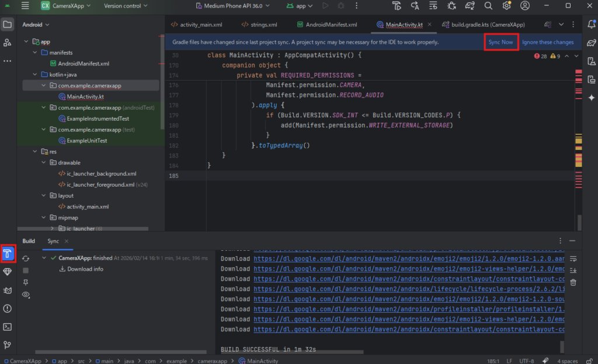Toggle pin tab in Build panel
This screenshot has height=364, width=598.
pos(26,282)
